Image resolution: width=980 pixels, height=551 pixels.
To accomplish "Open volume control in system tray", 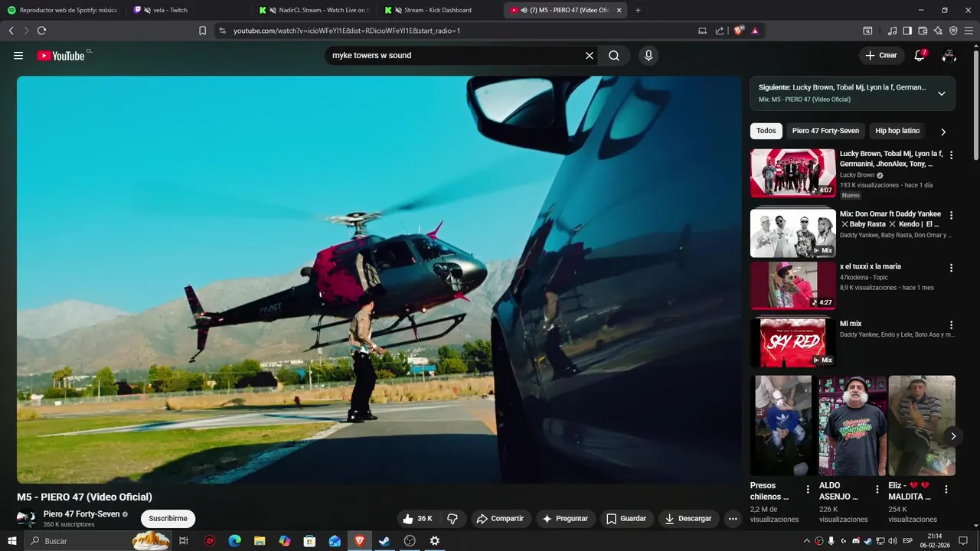I will [x=893, y=541].
